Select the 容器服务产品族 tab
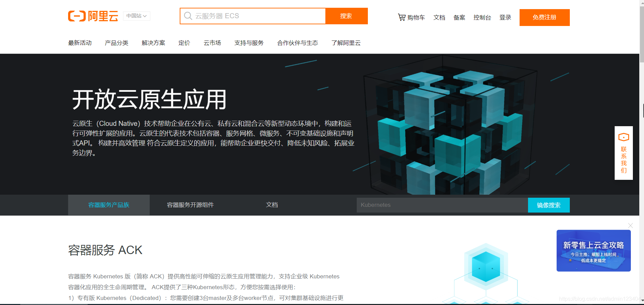 (x=109, y=205)
